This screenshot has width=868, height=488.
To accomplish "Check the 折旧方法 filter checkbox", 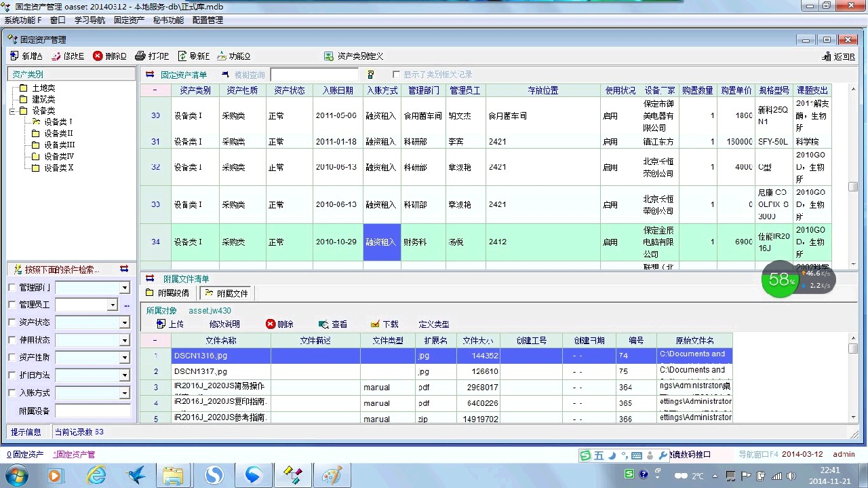I will [x=12, y=375].
